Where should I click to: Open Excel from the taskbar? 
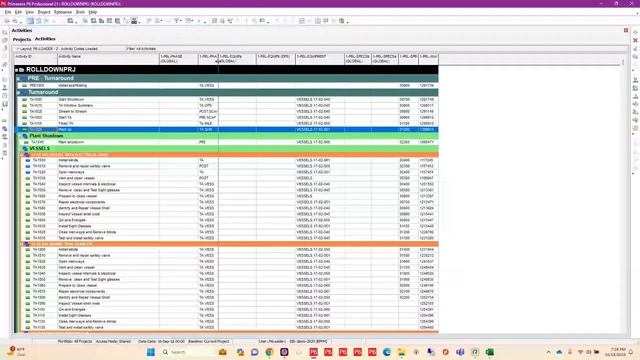point(489,352)
